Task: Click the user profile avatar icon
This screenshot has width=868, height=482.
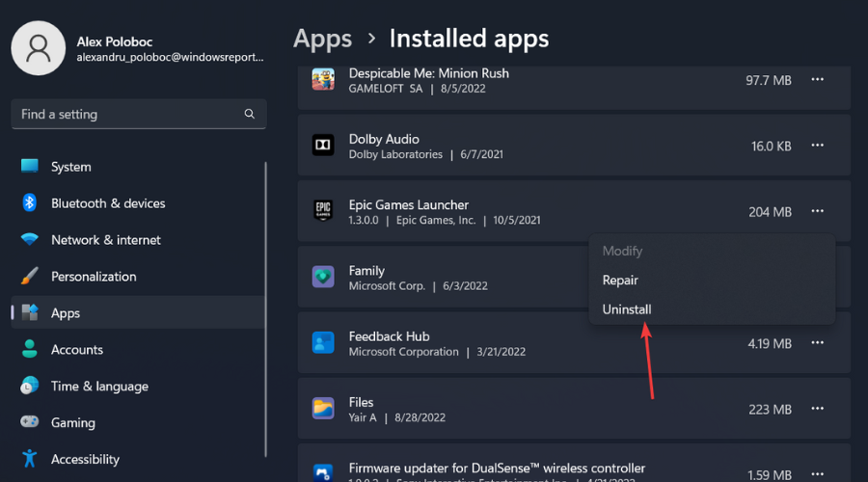Action: point(39,48)
